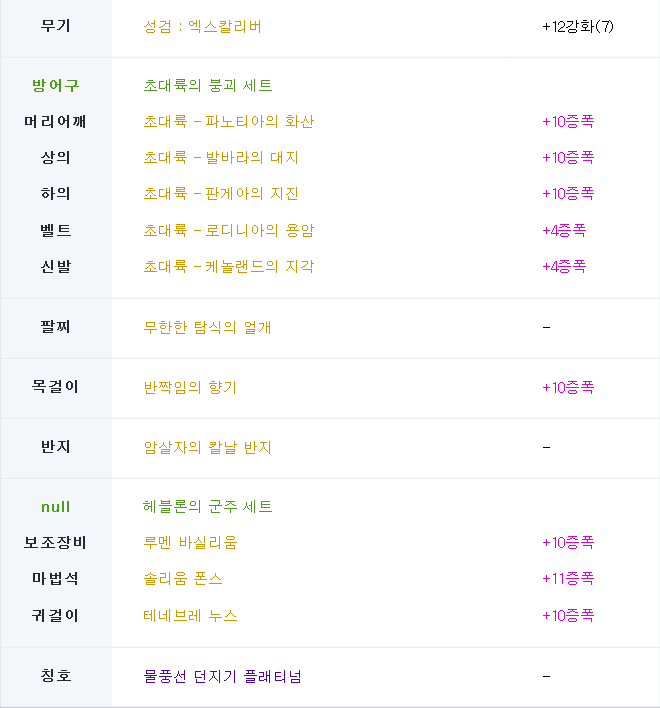Viewport: 660px width, 708px height.
Task: Click necklace item 반짝임의 향기
Action: coord(190,387)
